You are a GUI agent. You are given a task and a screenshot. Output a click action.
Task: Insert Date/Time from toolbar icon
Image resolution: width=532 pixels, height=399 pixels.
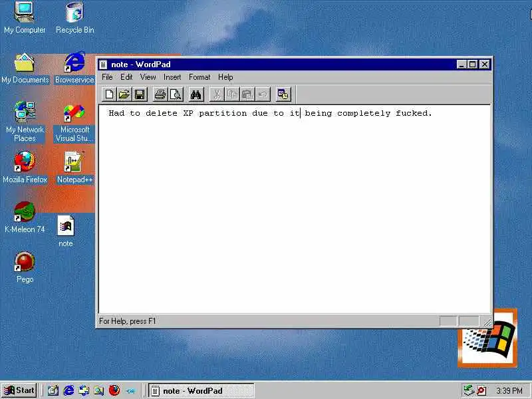283,94
